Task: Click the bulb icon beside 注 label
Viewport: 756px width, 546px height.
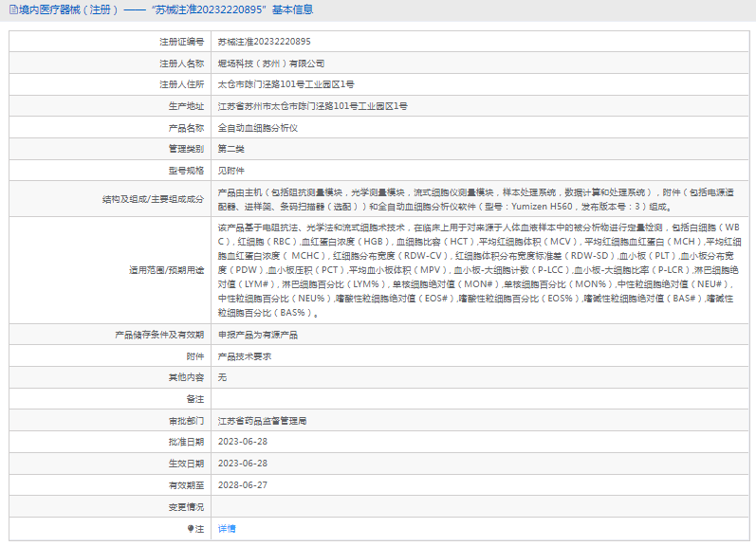Action: pos(191,529)
